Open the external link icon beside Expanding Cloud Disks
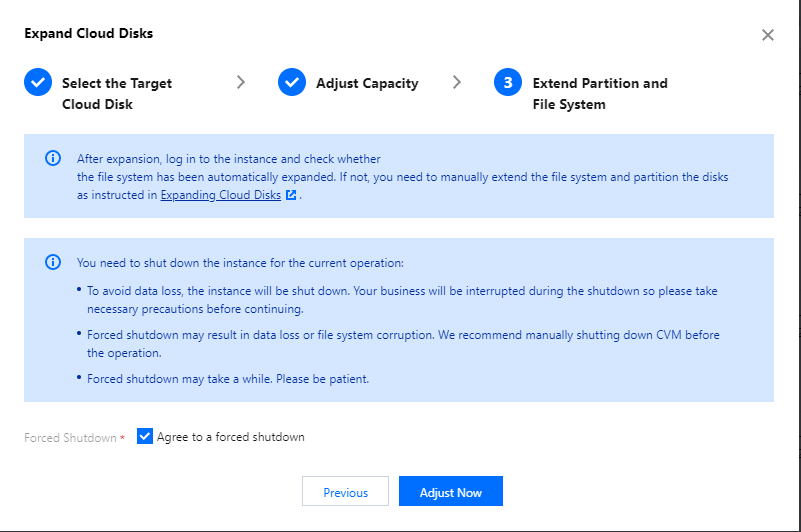The width and height of the screenshot is (801, 532). pos(291,195)
